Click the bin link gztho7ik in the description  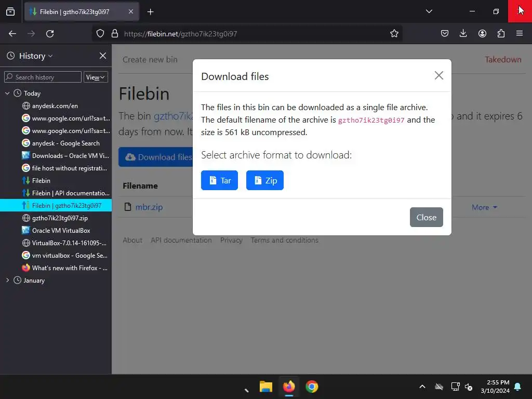173,116
